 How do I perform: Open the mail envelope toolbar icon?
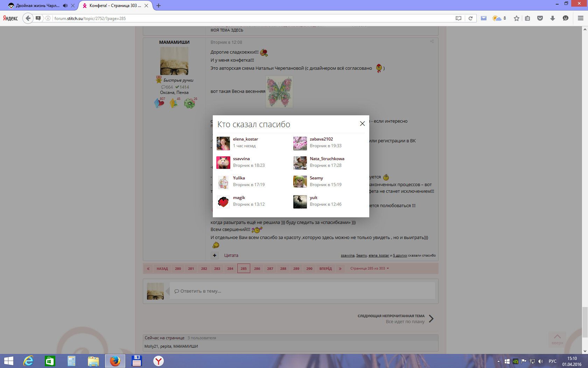pyautogui.click(x=483, y=18)
